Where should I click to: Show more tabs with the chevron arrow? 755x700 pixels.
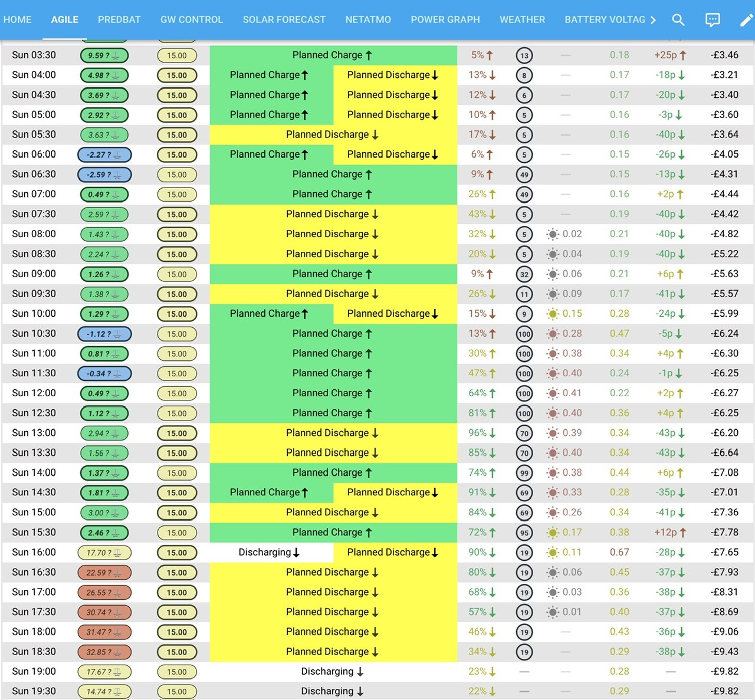pos(653,19)
